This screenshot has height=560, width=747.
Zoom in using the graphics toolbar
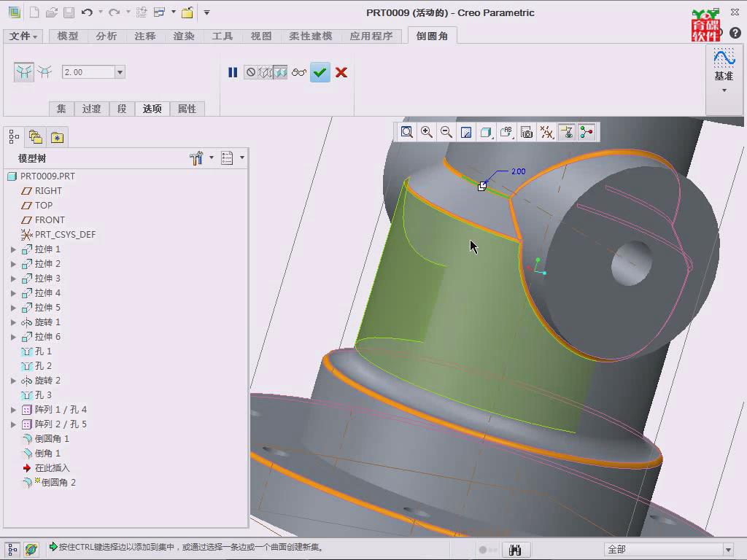pos(426,132)
